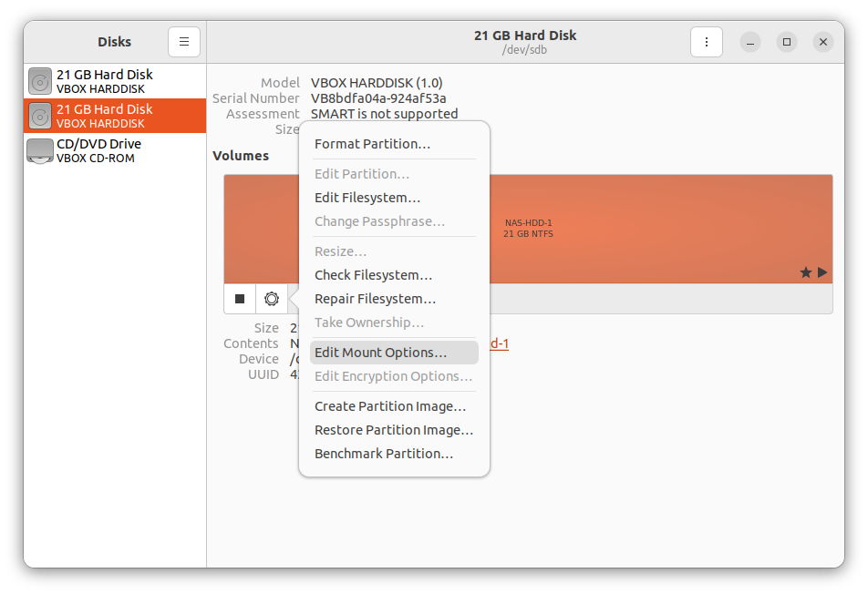Image resolution: width=868 pixels, height=594 pixels.
Task: Select Benchmark Partition… entry
Action: pyautogui.click(x=394, y=454)
